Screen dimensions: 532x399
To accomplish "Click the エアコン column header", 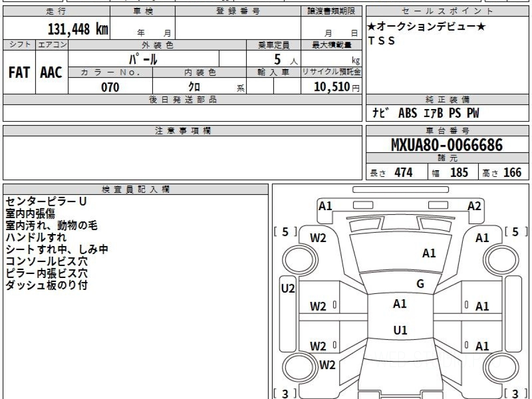I will click(x=52, y=45).
